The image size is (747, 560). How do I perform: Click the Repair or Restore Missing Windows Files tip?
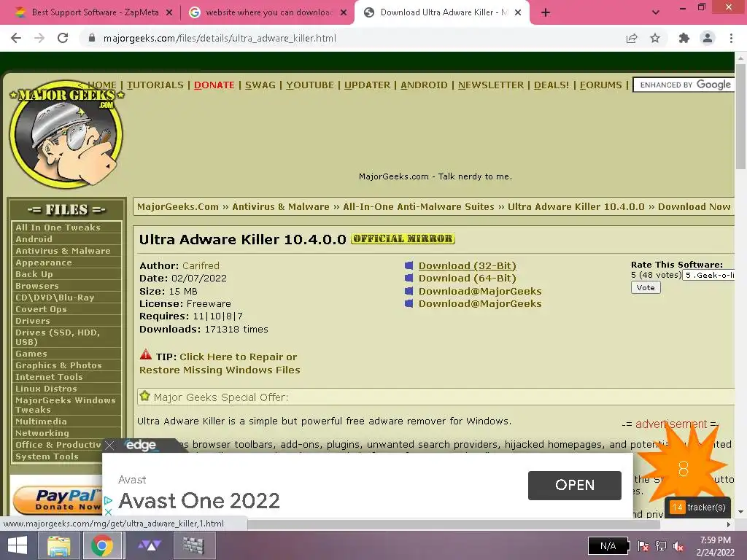point(220,363)
